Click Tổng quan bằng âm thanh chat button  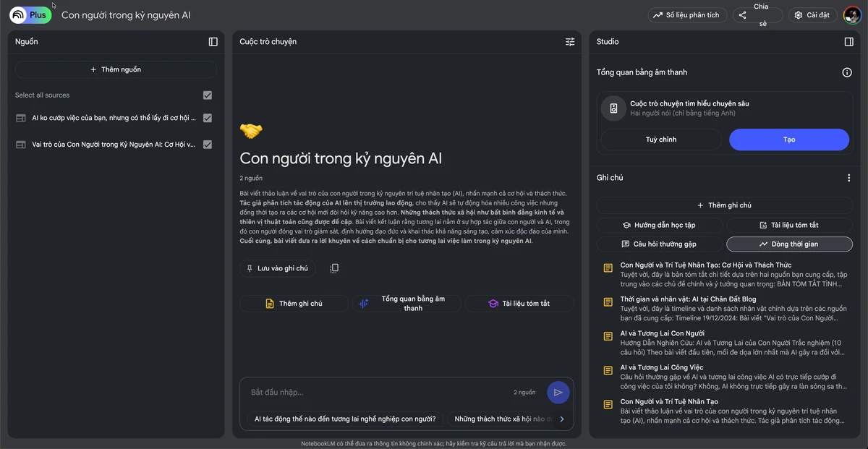pos(407,304)
